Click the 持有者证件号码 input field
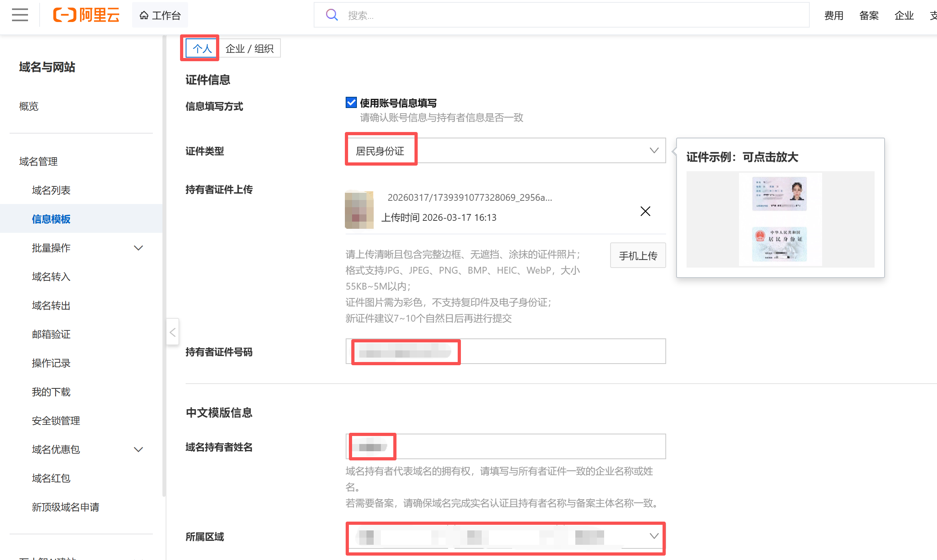The width and height of the screenshot is (937, 560). tap(506, 352)
